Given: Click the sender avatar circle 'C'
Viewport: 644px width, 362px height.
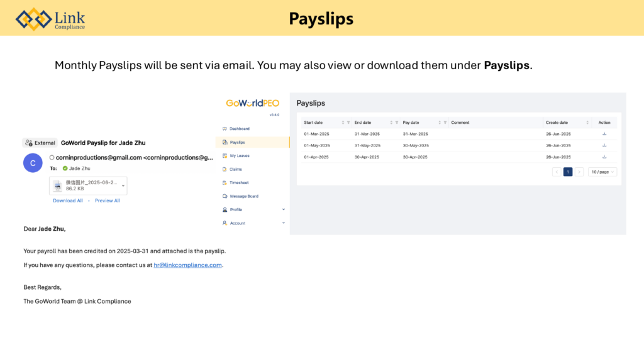Looking at the screenshot, I should [x=33, y=163].
